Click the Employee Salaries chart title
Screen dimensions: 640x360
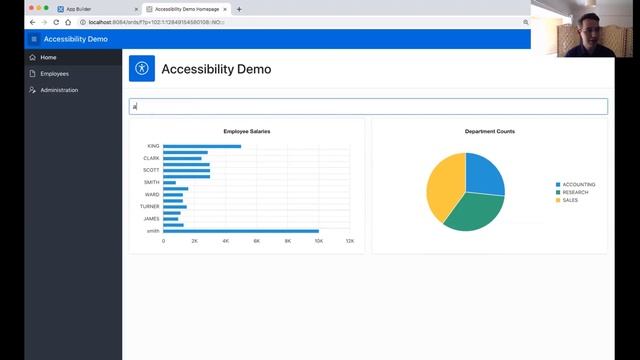pos(247,131)
